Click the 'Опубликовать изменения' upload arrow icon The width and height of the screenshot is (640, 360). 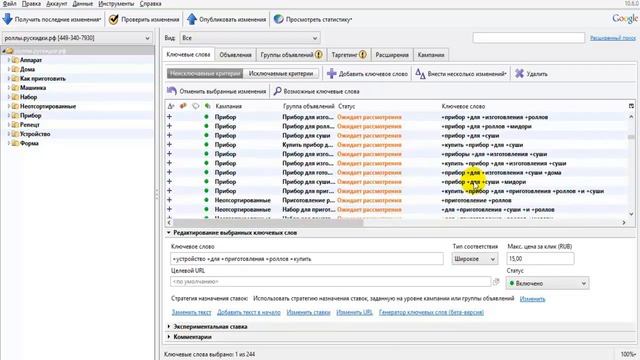pos(191,19)
